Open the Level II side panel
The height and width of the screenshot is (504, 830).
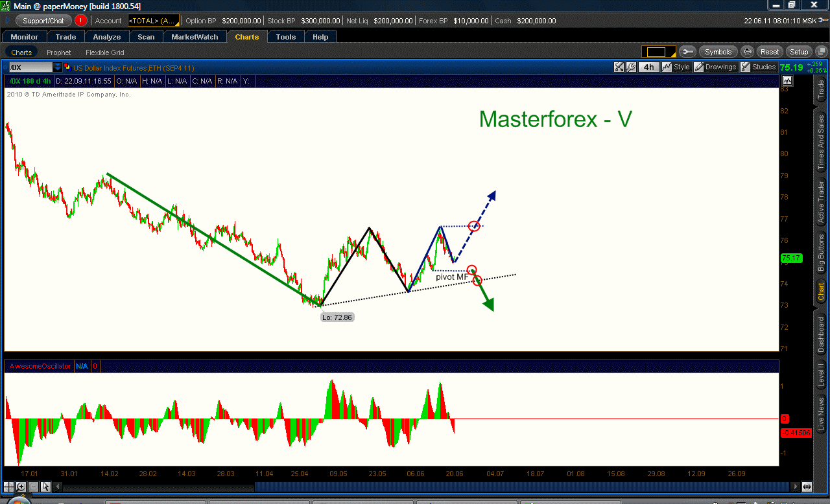point(821,375)
